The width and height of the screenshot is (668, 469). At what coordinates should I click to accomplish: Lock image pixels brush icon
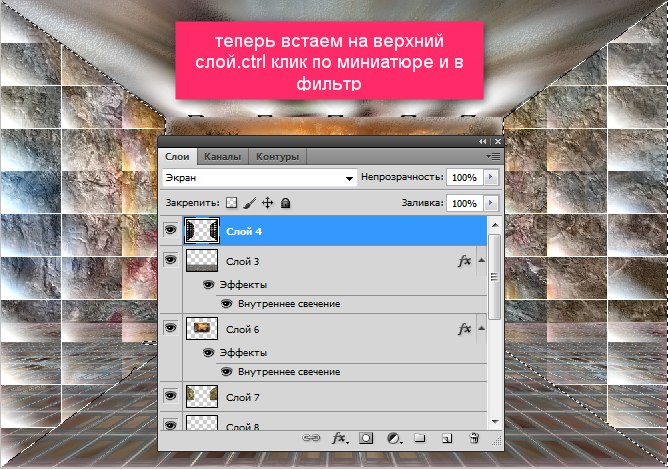[x=250, y=203]
